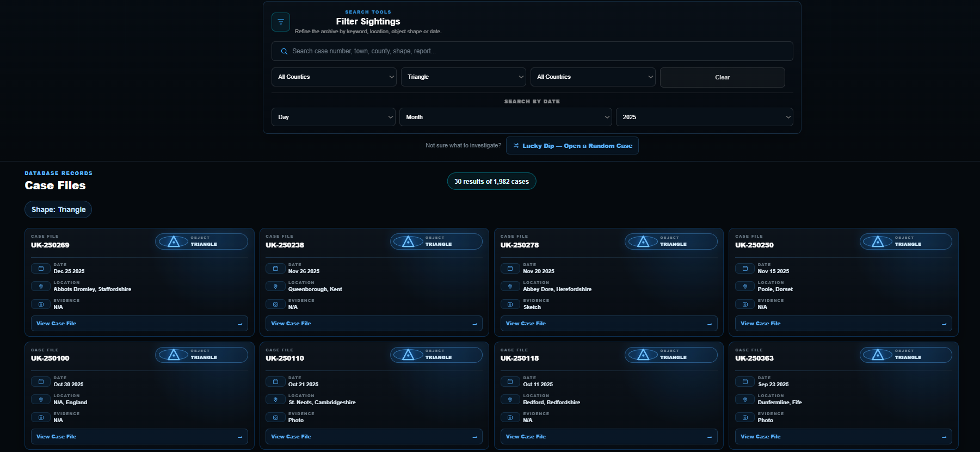Screen dimensions: 980x452
Task: Open View Case File for UK-250250
Action: (x=843, y=324)
